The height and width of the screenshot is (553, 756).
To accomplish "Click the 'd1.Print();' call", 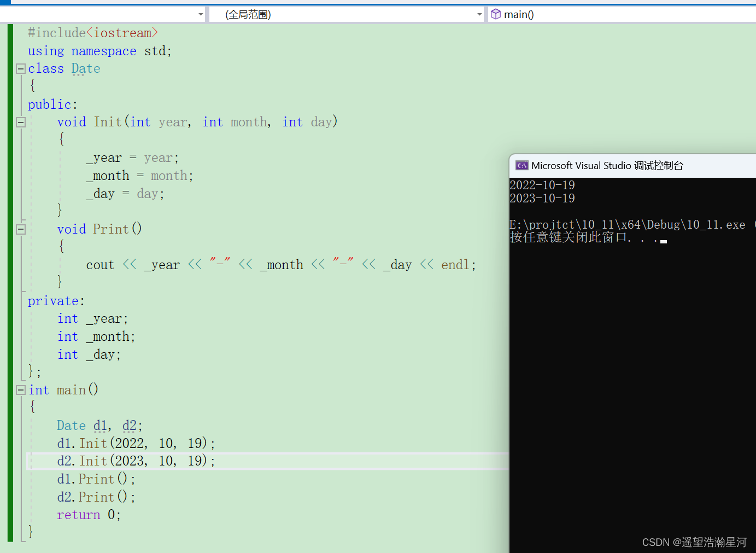I will (96, 479).
